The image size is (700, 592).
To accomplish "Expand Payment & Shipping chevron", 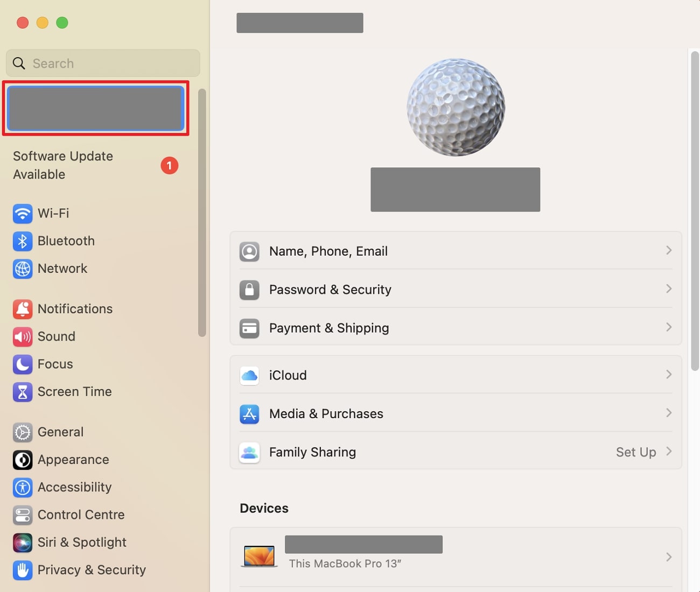I will 668,327.
